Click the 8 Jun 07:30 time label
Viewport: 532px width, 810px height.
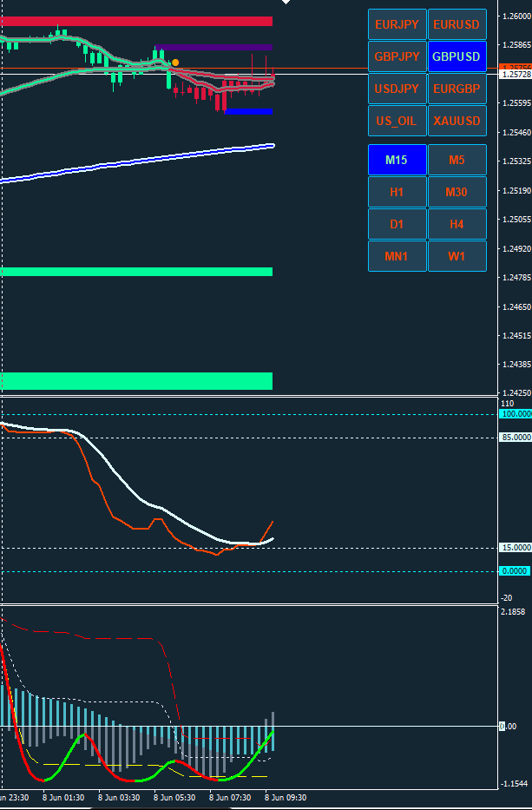coord(230,798)
